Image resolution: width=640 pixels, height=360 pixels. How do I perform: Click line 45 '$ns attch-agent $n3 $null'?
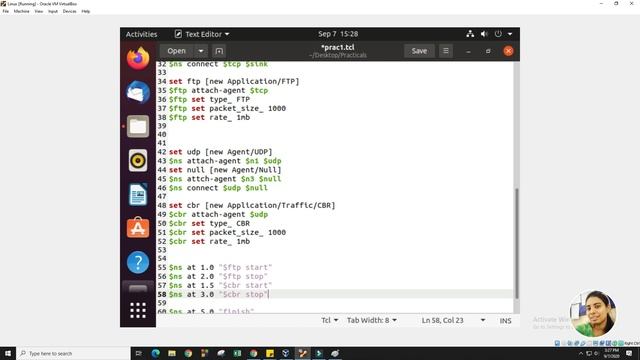(x=225, y=179)
